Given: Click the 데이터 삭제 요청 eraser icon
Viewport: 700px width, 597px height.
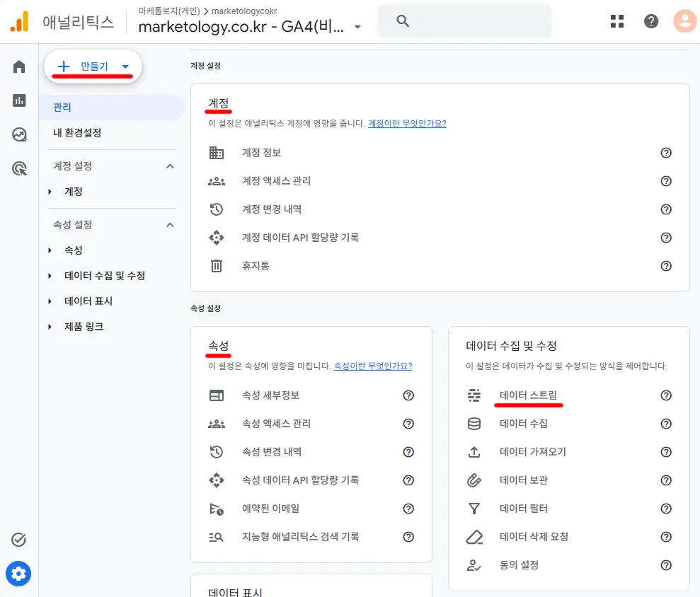Looking at the screenshot, I should [474, 537].
